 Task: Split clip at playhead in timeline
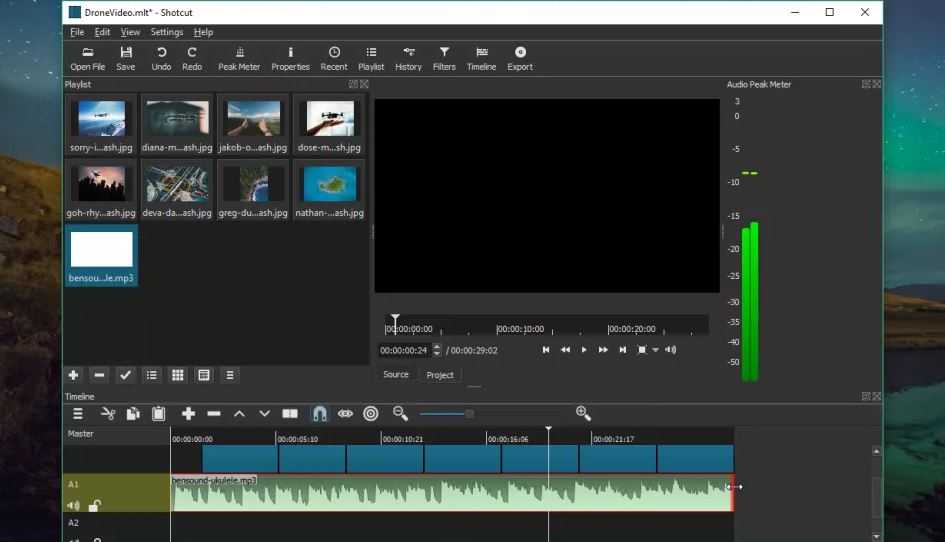coord(290,414)
